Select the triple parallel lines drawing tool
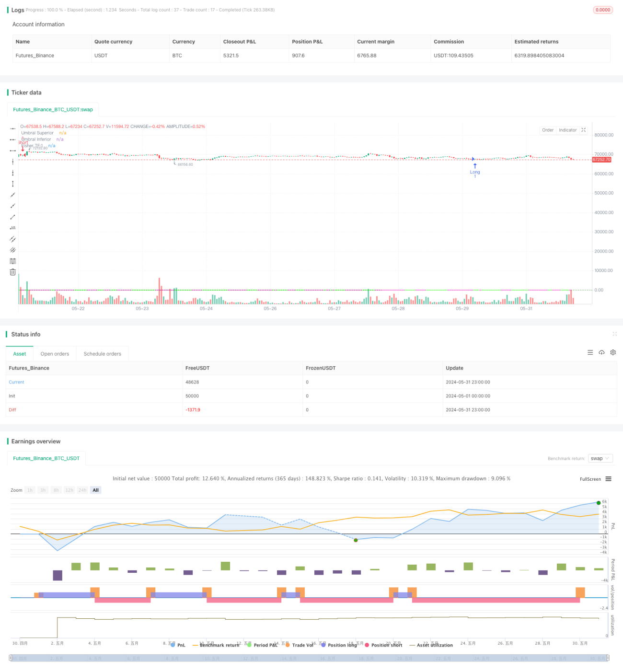 12,250
